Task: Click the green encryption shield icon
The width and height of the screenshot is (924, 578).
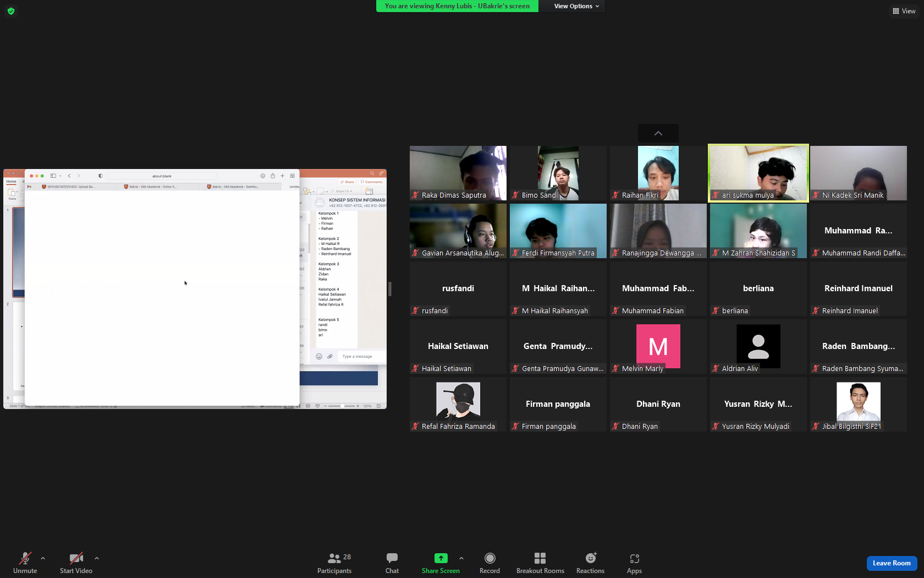Action: [x=11, y=11]
